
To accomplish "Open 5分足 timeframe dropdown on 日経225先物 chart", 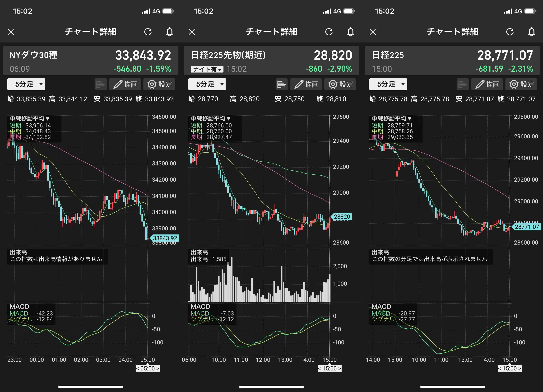I will pos(207,84).
